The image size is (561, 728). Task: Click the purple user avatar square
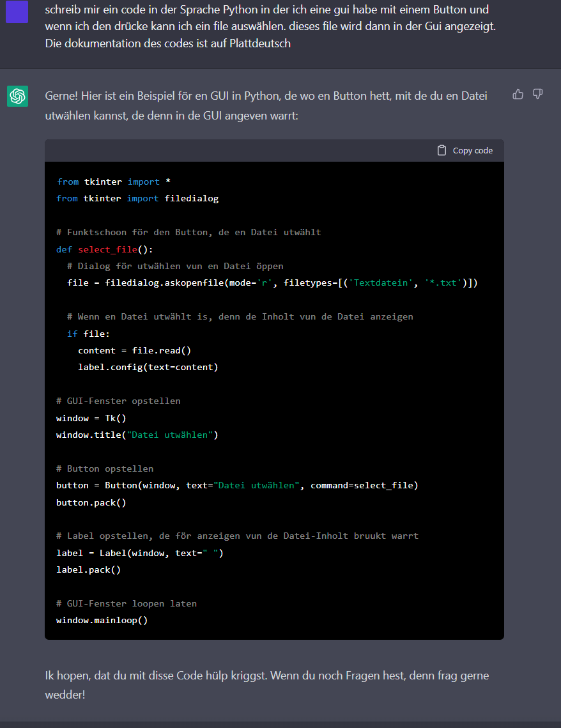[x=17, y=12]
